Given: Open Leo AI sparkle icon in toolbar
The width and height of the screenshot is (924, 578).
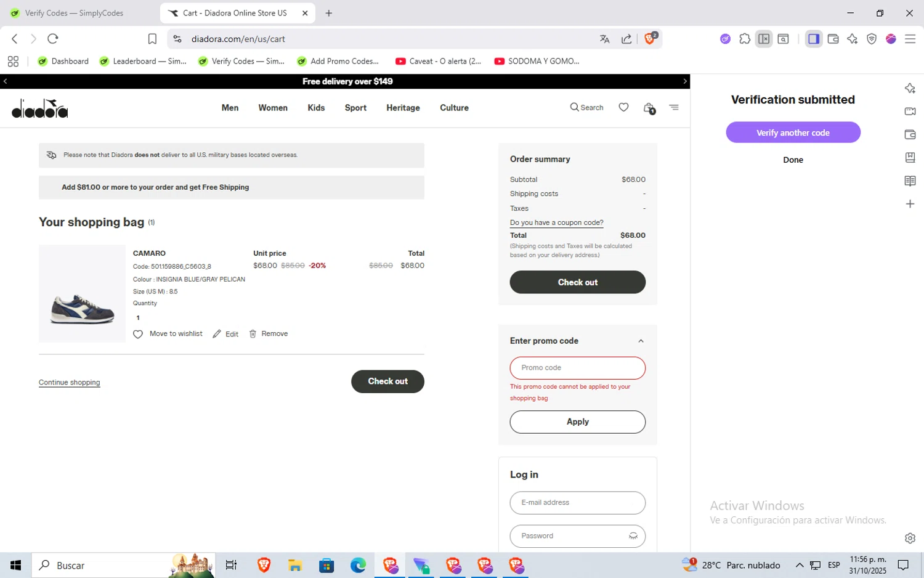Looking at the screenshot, I should click(853, 39).
